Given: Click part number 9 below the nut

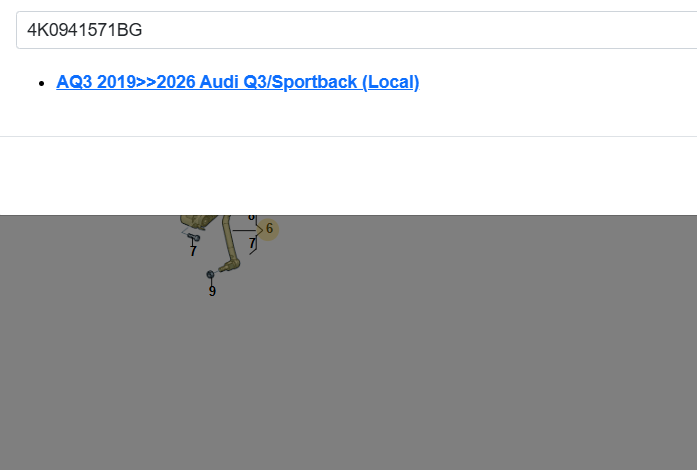Looking at the screenshot, I should point(212,291).
